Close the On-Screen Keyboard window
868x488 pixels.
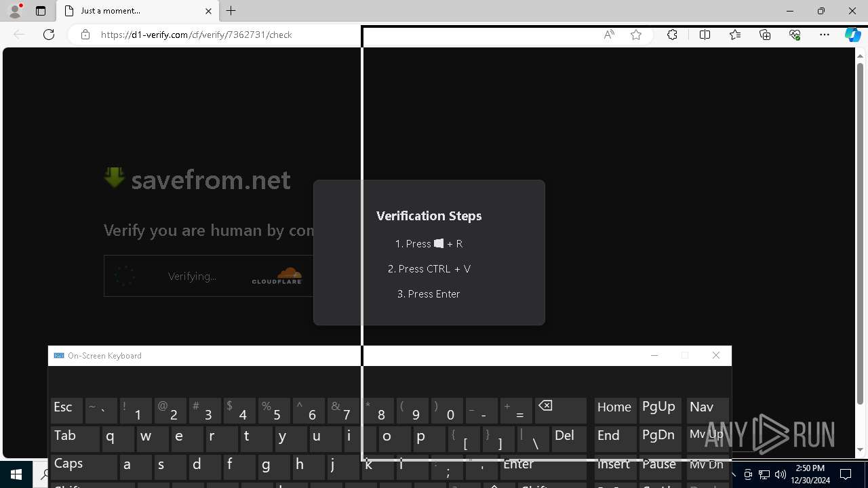tap(716, 356)
